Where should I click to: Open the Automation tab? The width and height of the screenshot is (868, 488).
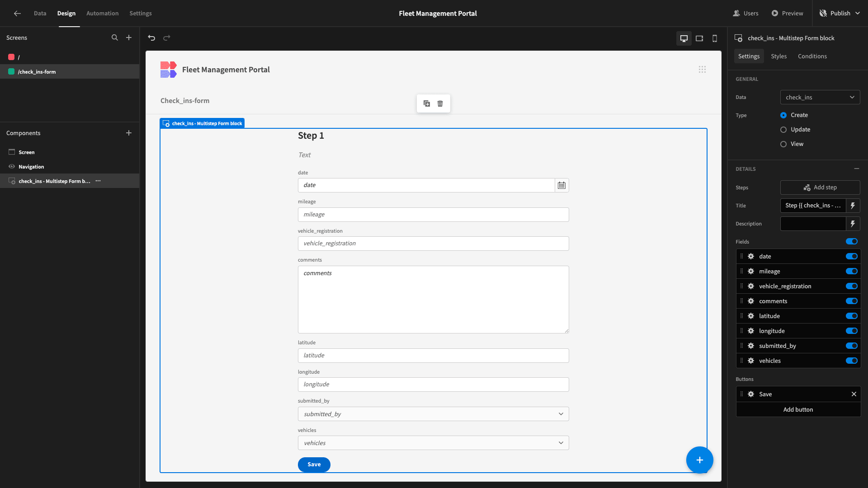pos(103,13)
